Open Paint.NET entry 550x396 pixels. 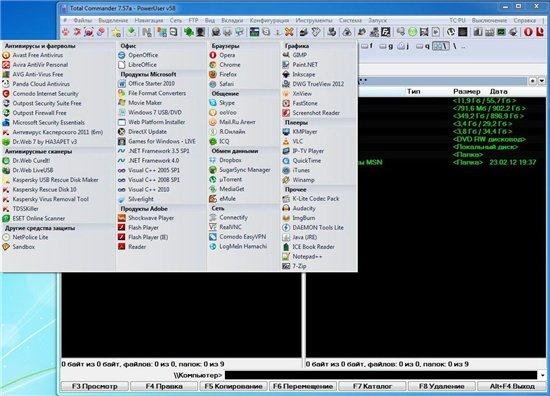tap(300, 65)
